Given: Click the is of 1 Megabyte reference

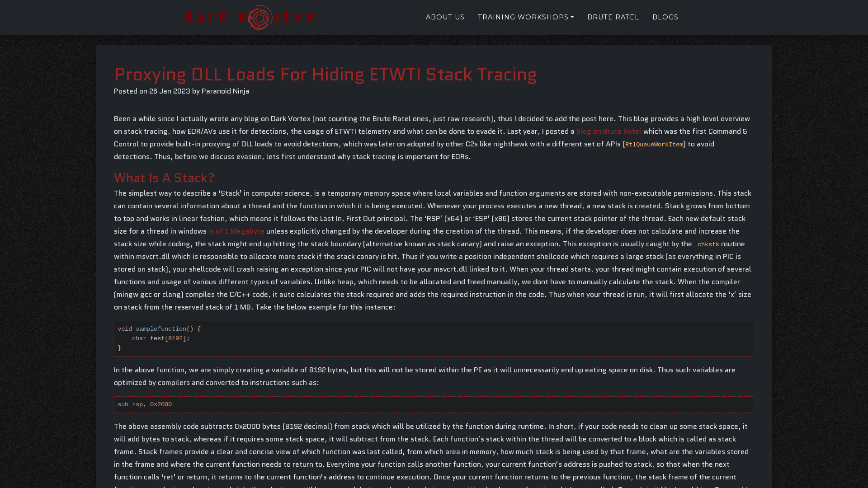Looking at the screenshot, I should click(236, 231).
